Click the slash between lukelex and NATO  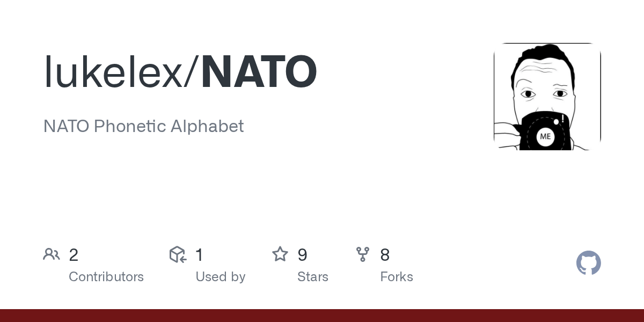(x=192, y=72)
